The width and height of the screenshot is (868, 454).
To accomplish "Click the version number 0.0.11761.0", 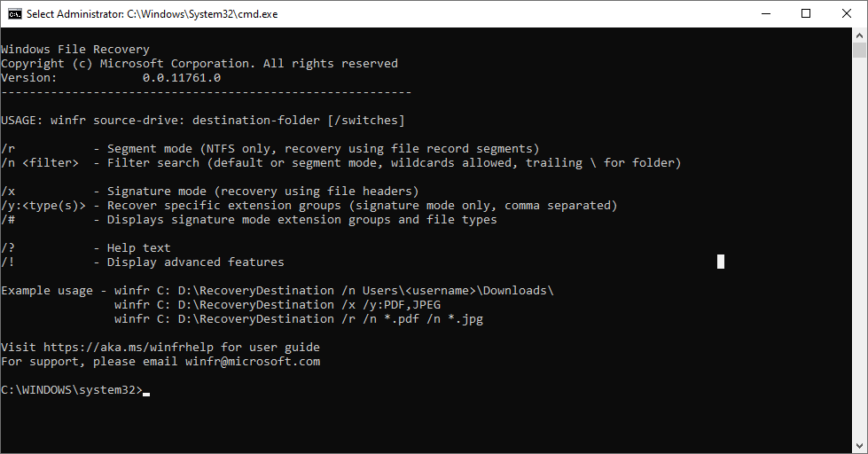I will click(181, 78).
